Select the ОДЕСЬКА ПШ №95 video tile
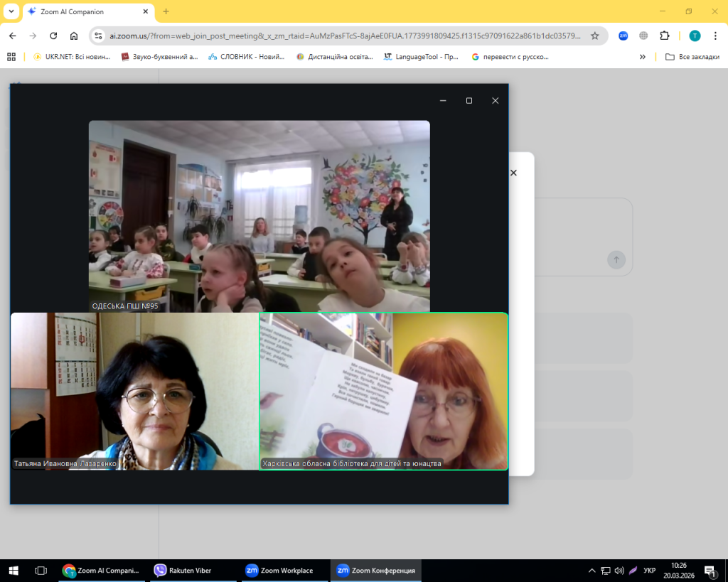The image size is (728, 582). [259, 216]
